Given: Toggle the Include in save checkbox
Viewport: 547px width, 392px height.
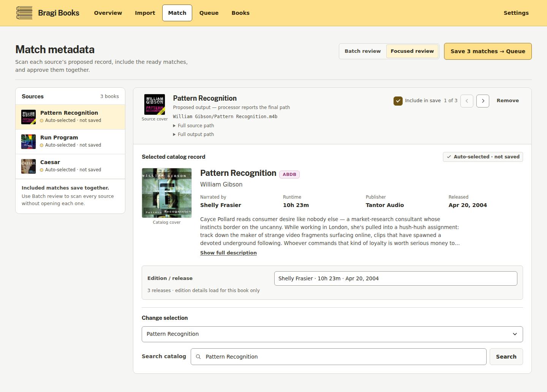Looking at the screenshot, I should click(398, 101).
